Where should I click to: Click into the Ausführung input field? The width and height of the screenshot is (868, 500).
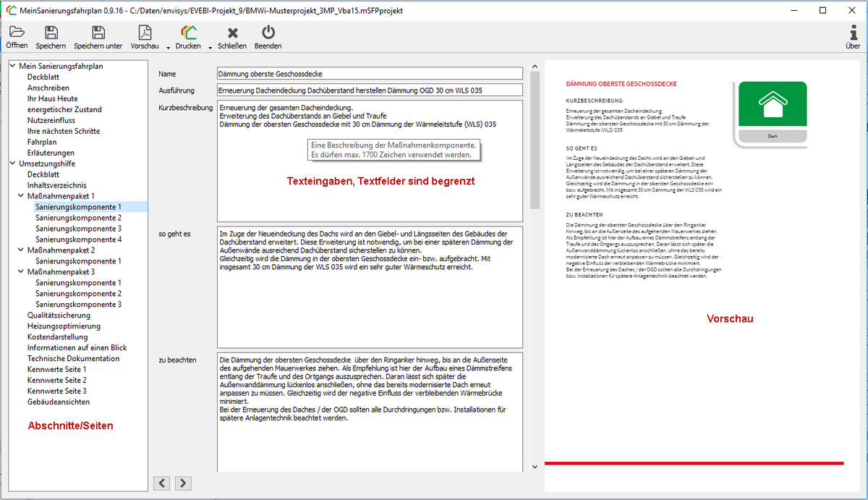coord(370,90)
